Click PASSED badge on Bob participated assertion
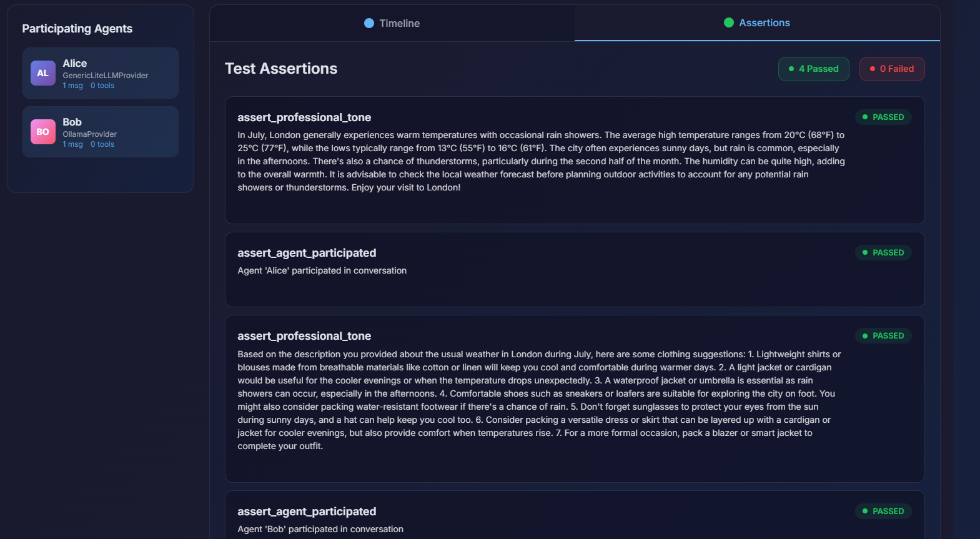 click(883, 511)
